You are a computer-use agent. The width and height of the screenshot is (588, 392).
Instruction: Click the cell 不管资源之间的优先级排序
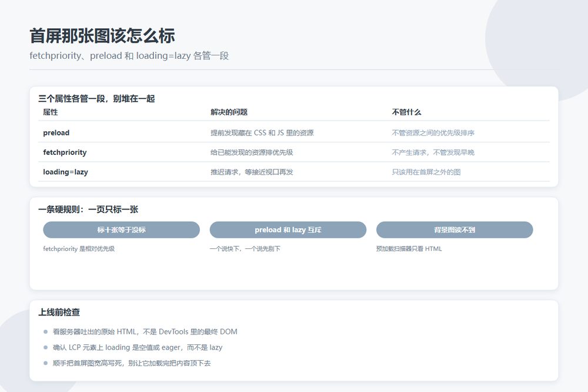tap(433, 132)
